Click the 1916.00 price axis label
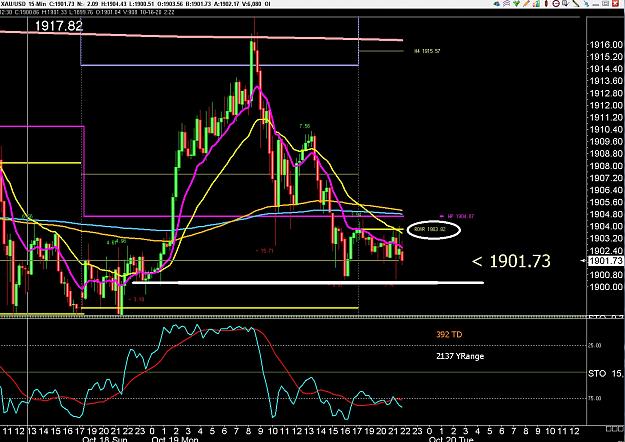Viewport: 625px width, 442px height. pos(606,45)
